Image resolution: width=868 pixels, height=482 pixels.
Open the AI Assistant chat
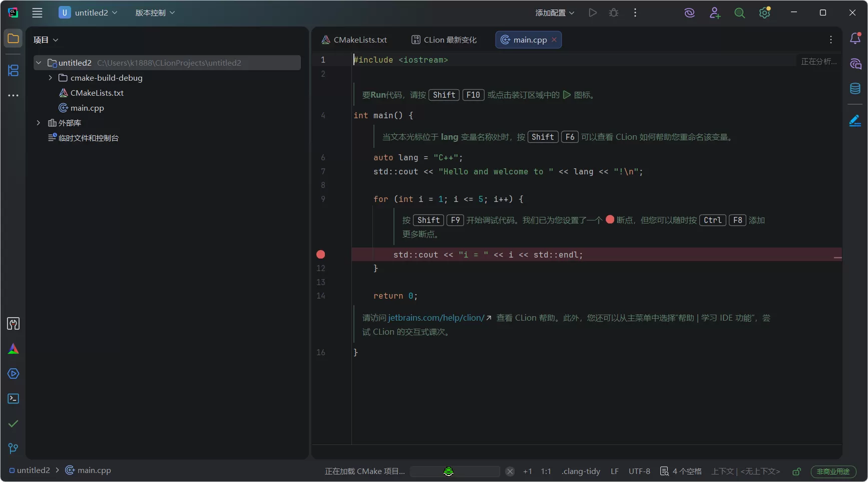click(855, 64)
